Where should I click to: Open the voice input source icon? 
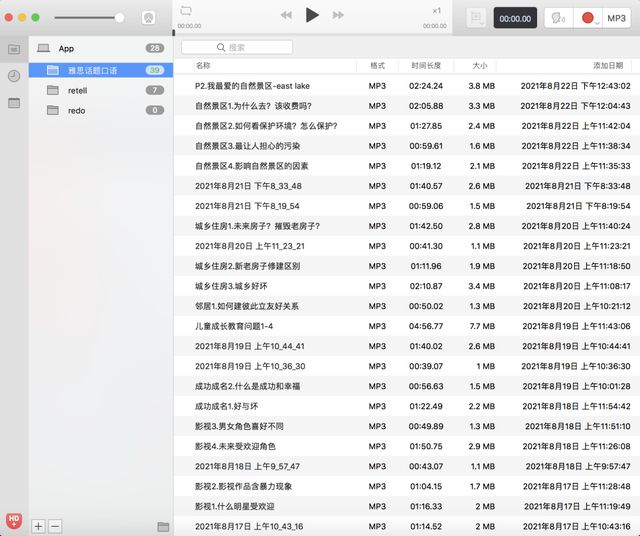tap(558, 18)
